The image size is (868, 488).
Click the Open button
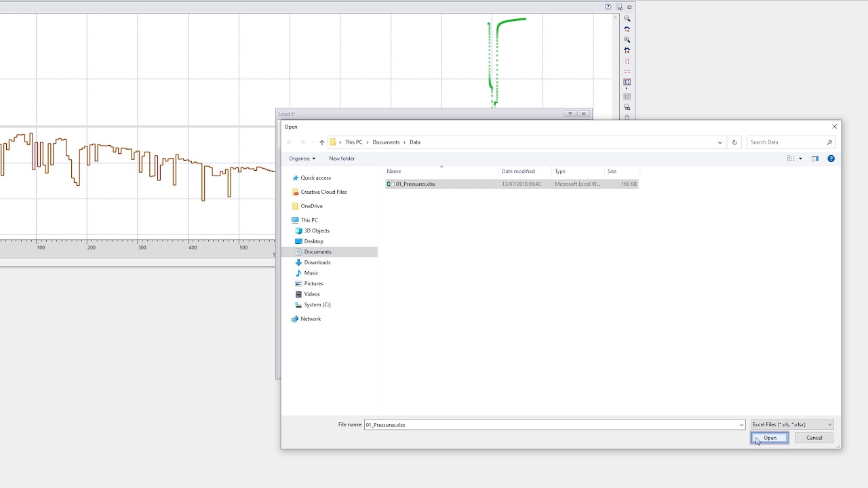770,438
